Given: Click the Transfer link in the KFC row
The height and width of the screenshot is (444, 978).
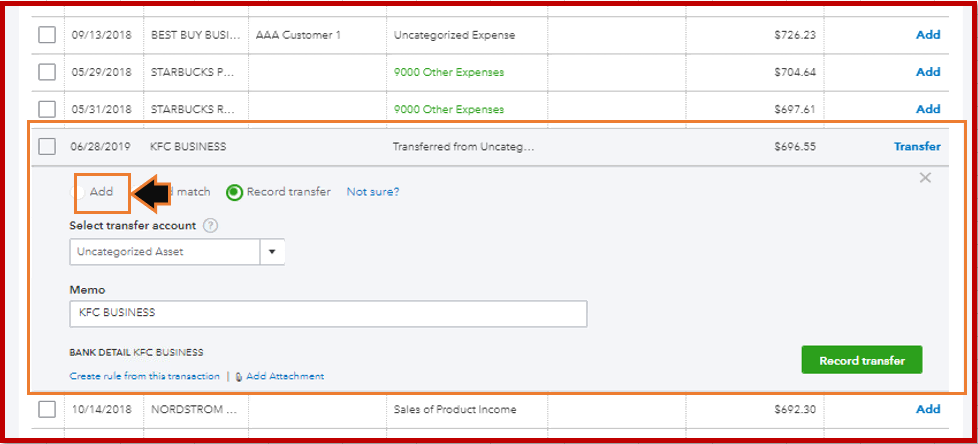Looking at the screenshot, I should (x=917, y=146).
